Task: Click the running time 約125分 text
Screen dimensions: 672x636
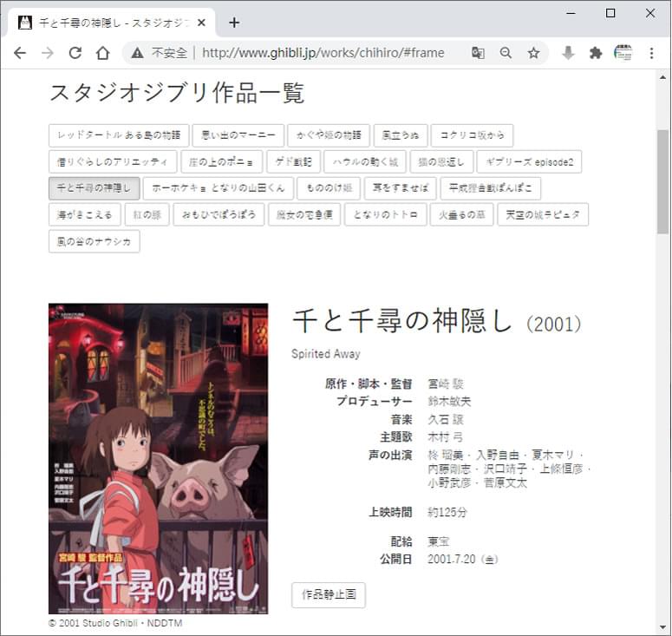Action: [x=447, y=512]
